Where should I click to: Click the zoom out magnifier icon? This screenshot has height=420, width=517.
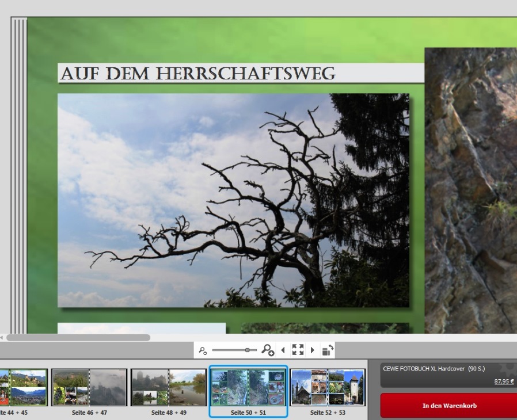click(202, 350)
